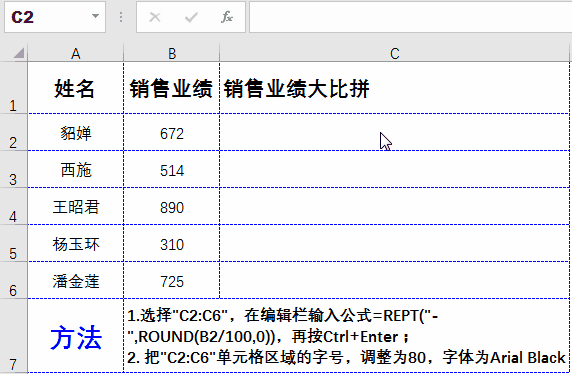Click the blue 方法 cell
The image size is (572, 374).
pos(76,336)
